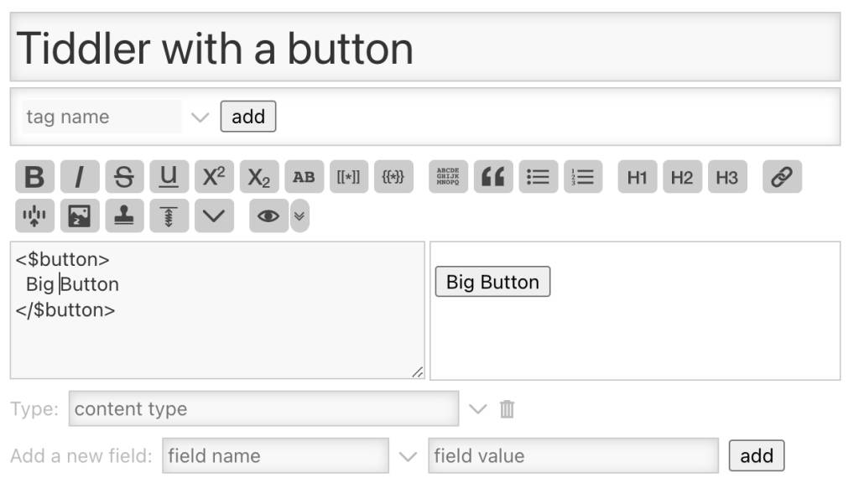
Task: Delete content type with trash icon
Action: 508,408
